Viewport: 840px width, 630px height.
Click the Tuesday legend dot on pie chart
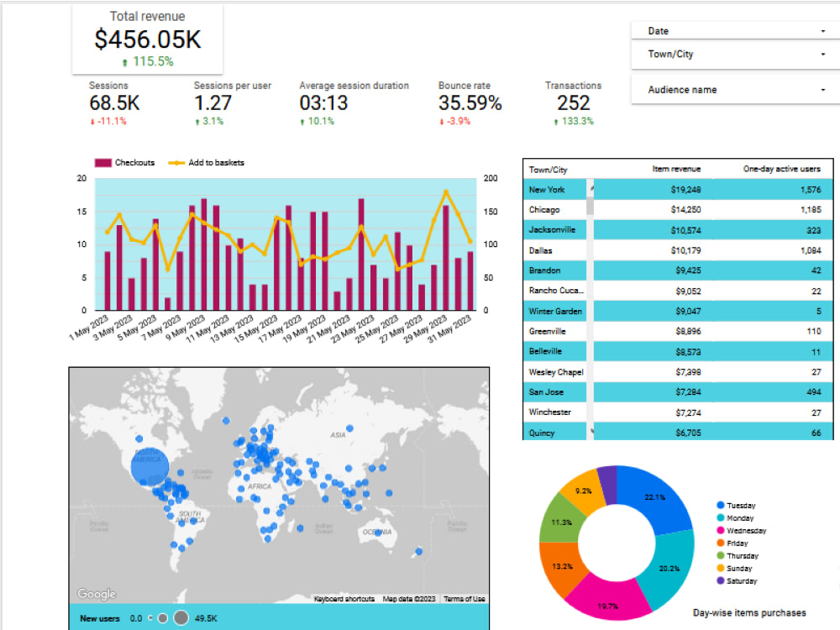pyautogui.click(x=718, y=505)
